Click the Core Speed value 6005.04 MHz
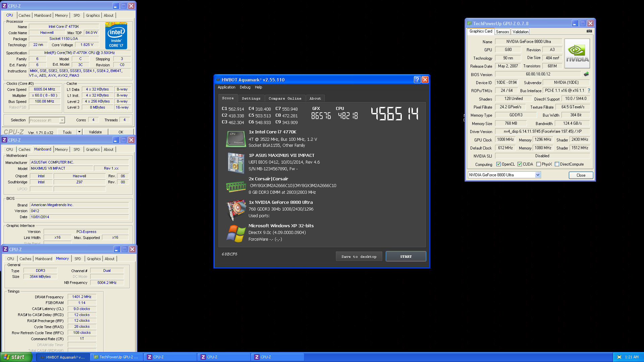Image resolution: width=644 pixels, height=362 pixels. pos(44,89)
